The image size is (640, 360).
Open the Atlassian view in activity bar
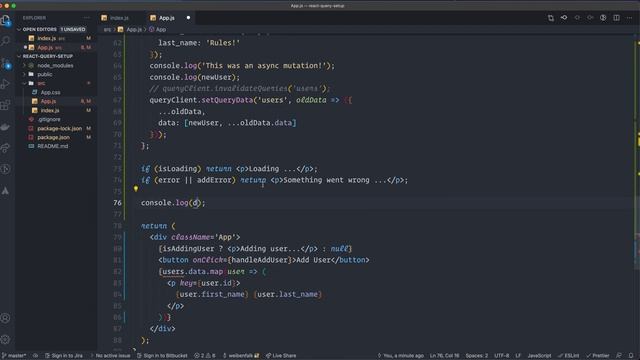6,191
